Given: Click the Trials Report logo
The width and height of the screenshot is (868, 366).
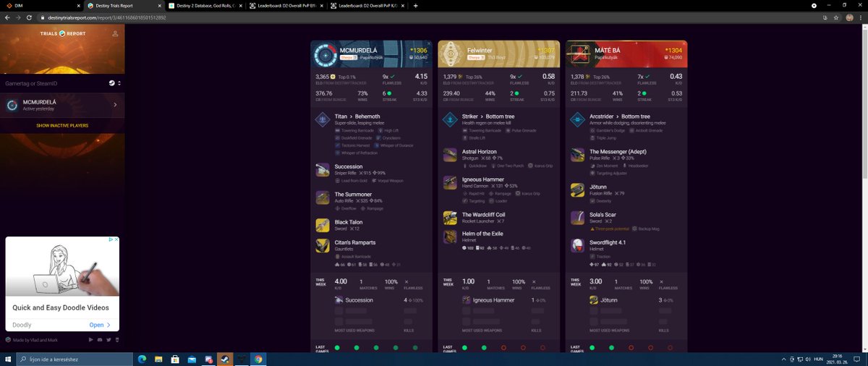Looking at the screenshot, I should 62,34.
